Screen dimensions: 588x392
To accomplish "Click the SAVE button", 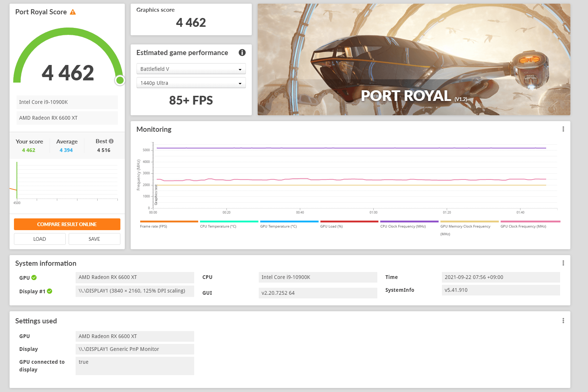I will (94, 239).
